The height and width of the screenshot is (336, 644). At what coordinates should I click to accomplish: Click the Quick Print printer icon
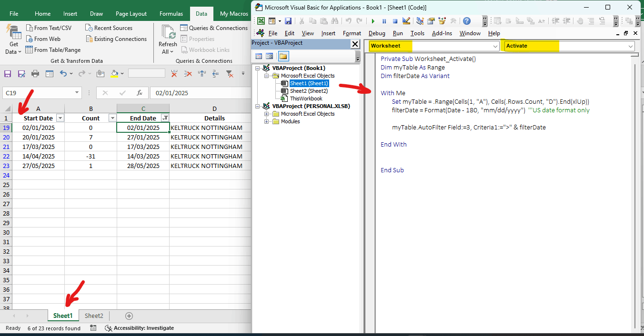pos(35,74)
